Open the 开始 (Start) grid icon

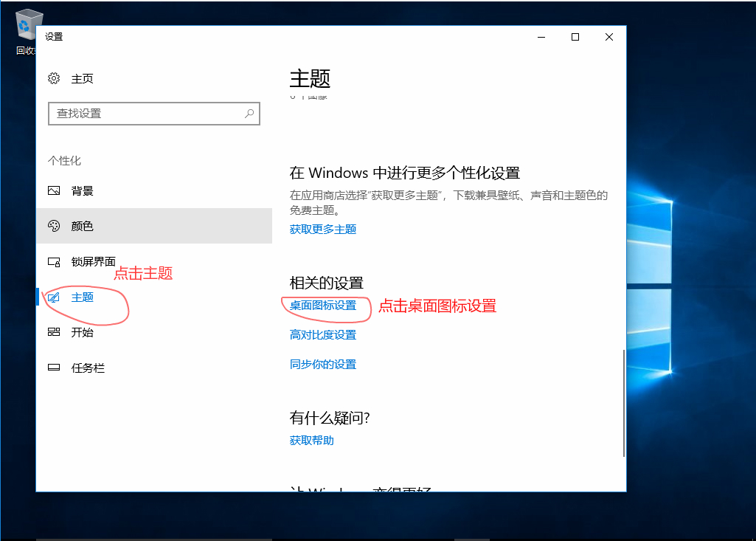(55, 332)
